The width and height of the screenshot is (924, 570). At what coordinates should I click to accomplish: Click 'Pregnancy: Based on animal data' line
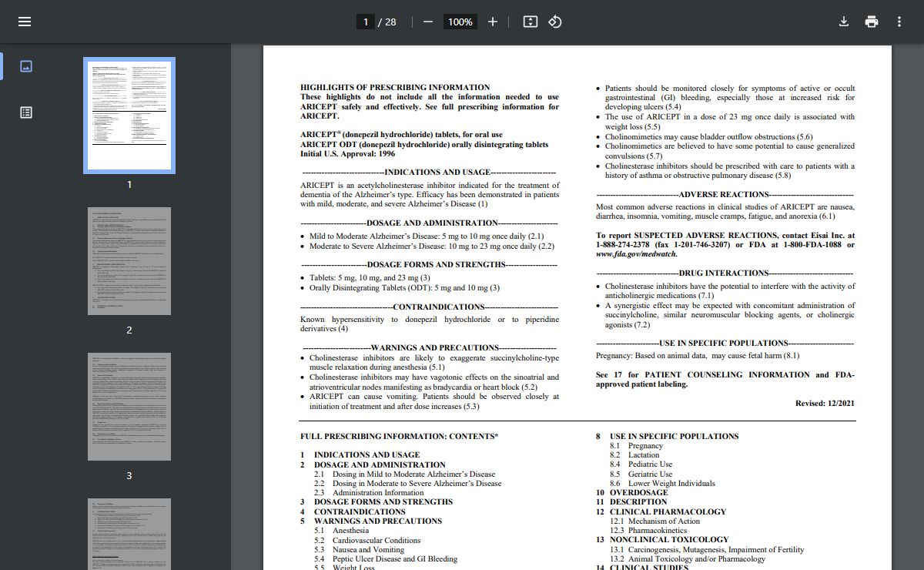(x=698, y=356)
